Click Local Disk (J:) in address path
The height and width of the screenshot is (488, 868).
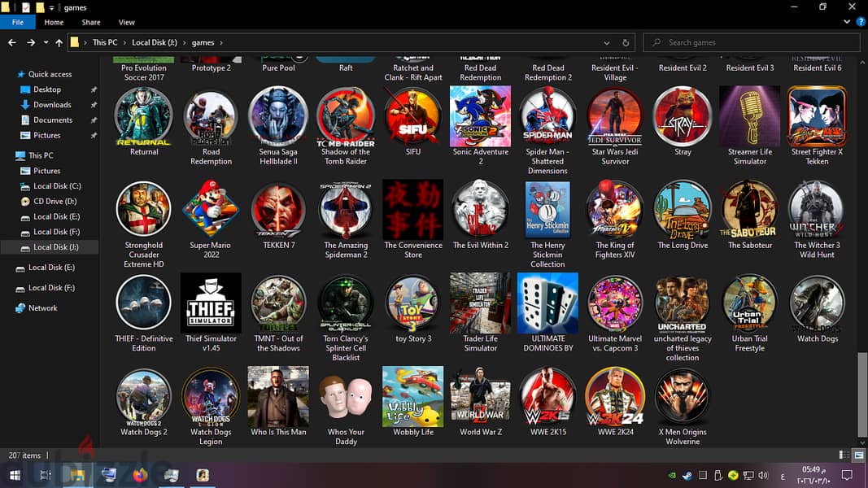(x=155, y=42)
